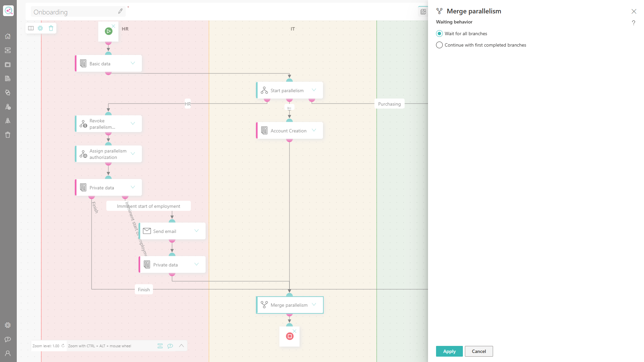Click the Apply button
644x362 pixels.
pyautogui.click(x=449, y=351)
